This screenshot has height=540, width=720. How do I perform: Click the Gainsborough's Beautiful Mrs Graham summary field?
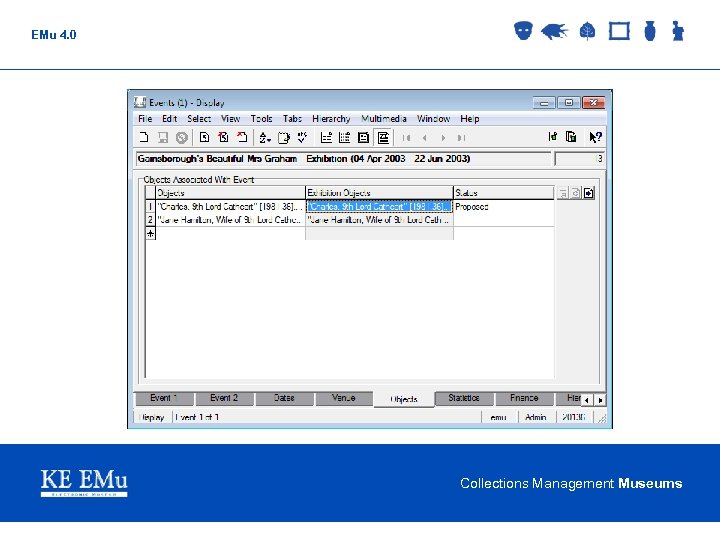point(343,159)
